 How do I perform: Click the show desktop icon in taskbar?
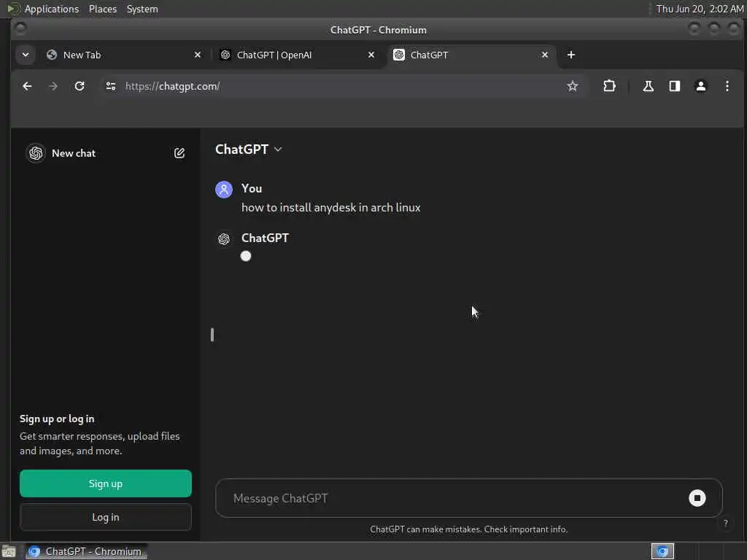[9, 552]
